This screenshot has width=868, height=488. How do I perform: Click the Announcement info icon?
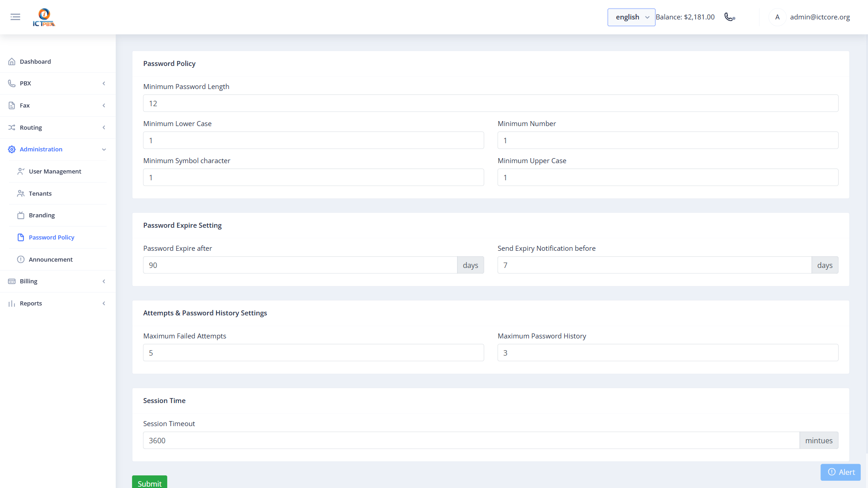coord(21,259)
